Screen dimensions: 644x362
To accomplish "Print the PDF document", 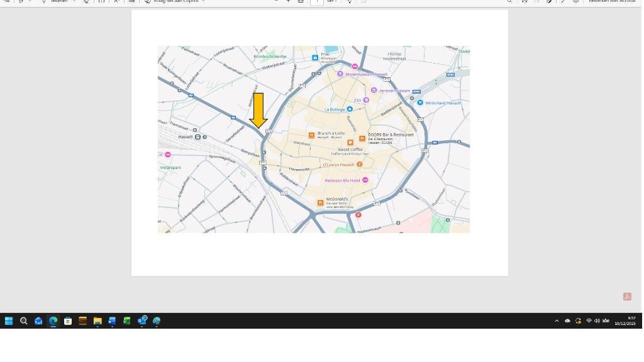I will pos(550,2).
